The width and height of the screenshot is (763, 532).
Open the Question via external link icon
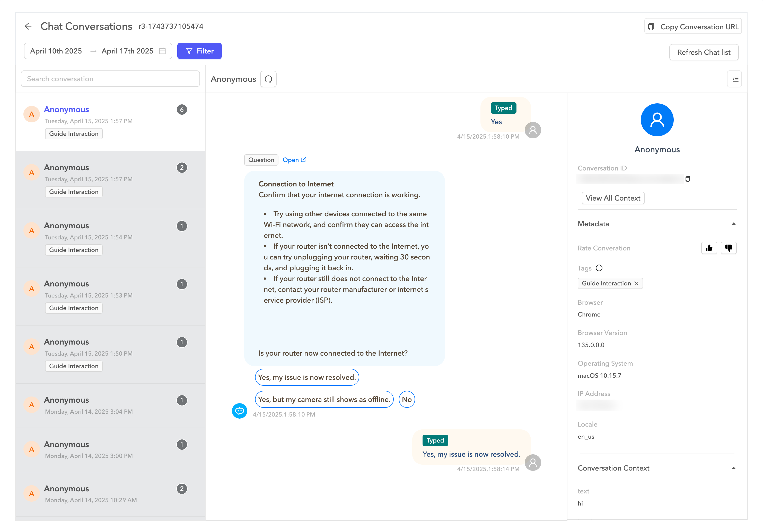click(304, 159)
